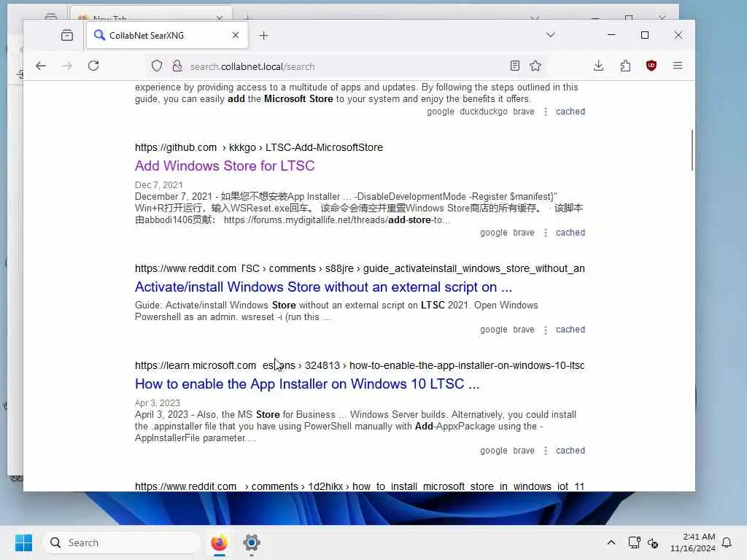
Task: Open the Settings gear in the taskbar
Action: (252, 542)
